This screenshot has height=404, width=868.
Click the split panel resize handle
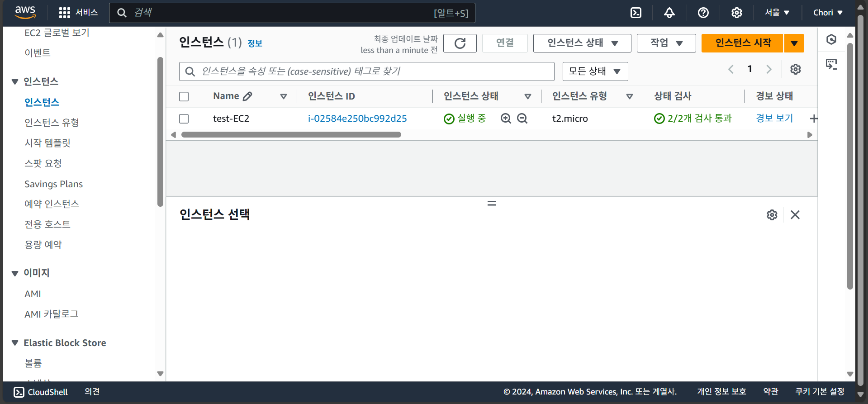492,204
